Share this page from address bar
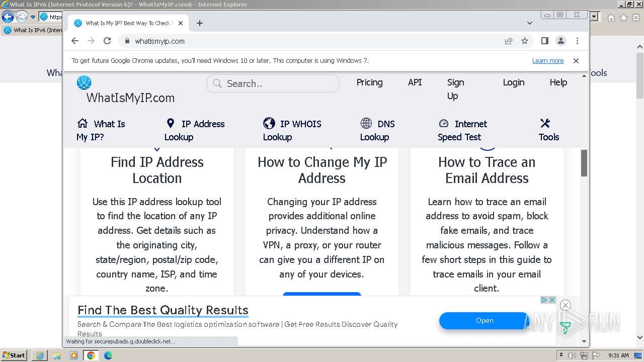 509,41
